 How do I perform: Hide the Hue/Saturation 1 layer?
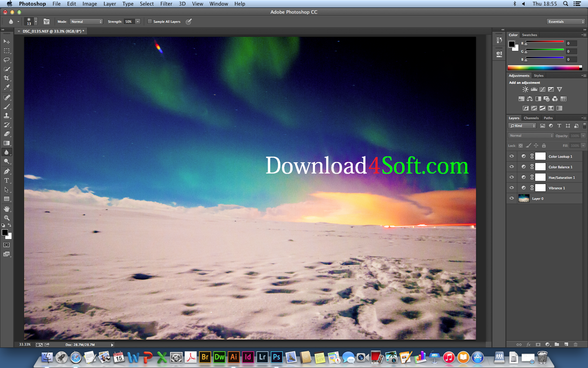(512, 177)
